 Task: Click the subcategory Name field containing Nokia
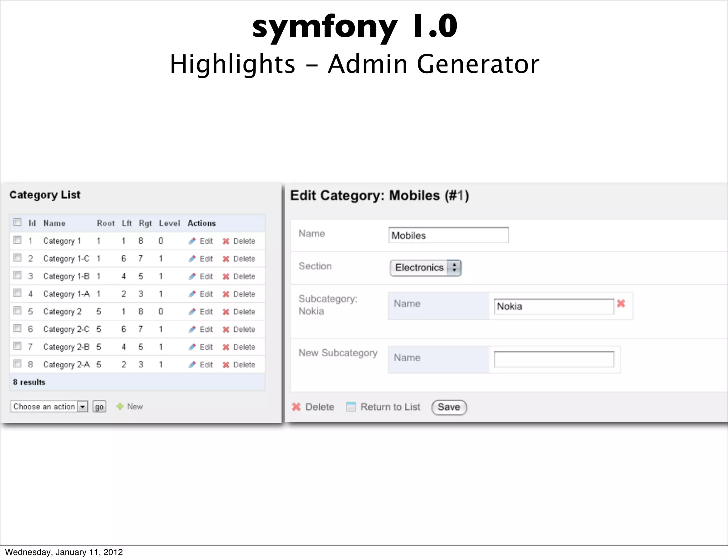tap(554, 306)
